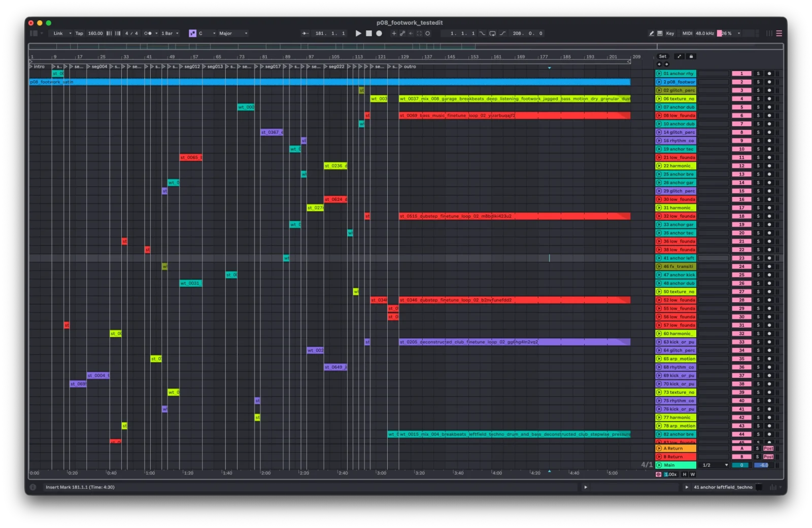812x528 pixels.
Task: Unfold the 41 anchor left track
Action: pyautogui.click(x=659, y=258)
